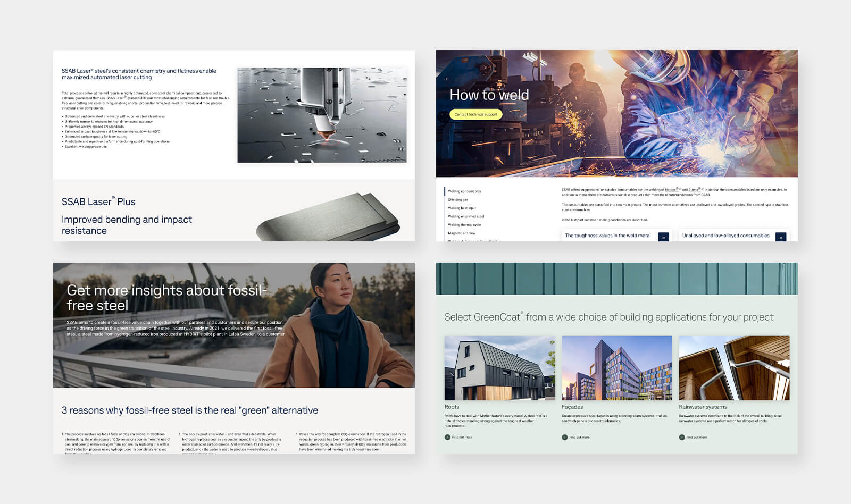Screen dimensions: 851x504
Task: Click Find out more under Rainwater systems
Action: tap(696, 438)
